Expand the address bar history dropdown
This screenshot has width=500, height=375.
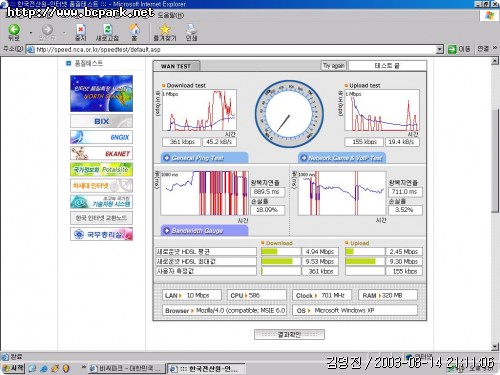440,49
